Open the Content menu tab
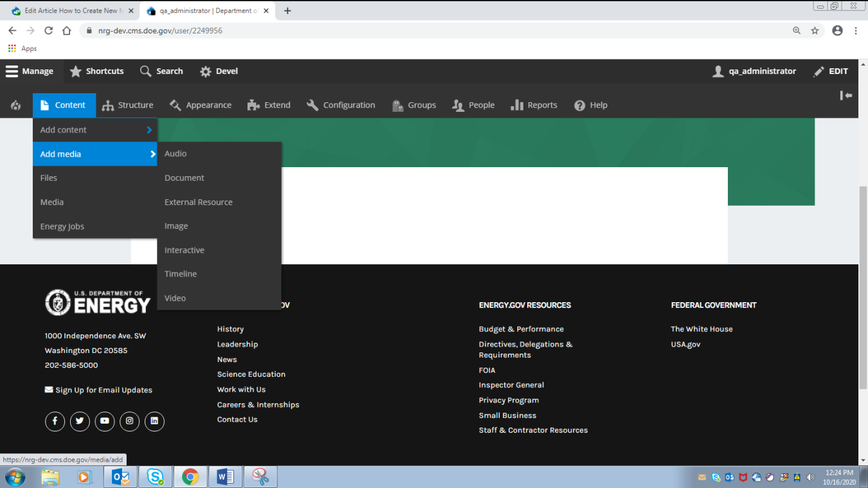The width and height of the screenshot is (868, 488). click(64, 105)
